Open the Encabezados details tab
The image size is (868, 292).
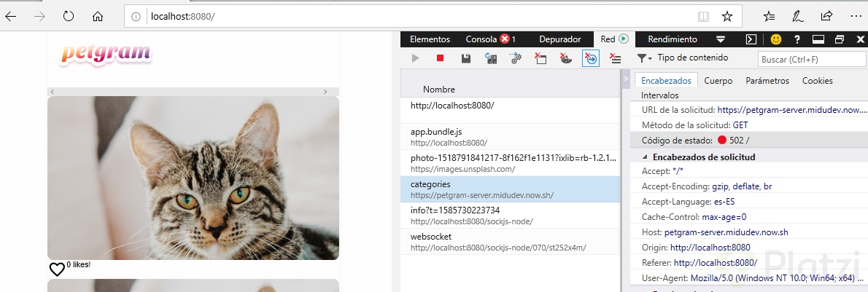(x=666, y=81)
